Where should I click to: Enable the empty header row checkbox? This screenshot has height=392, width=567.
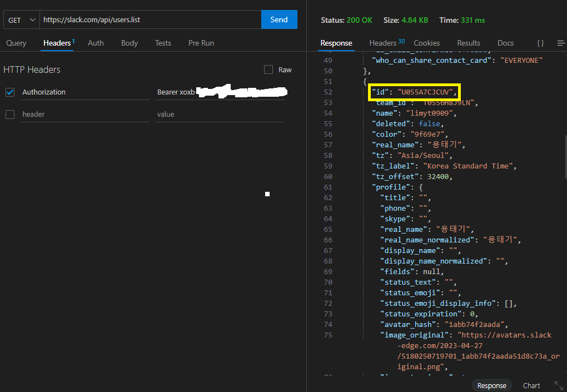pos(10,115)
